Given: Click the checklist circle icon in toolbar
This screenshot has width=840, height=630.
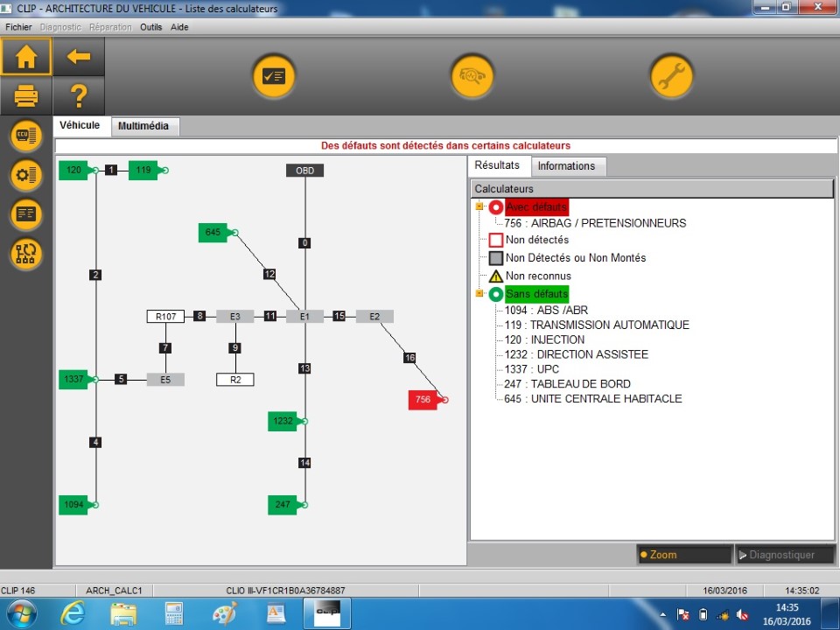Looking at the screenshot, I should pos(274,76).
